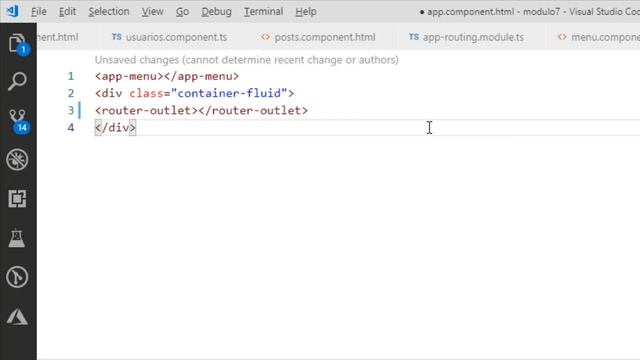Click the Unsaved changes annotation text

[x=247, y=60]
